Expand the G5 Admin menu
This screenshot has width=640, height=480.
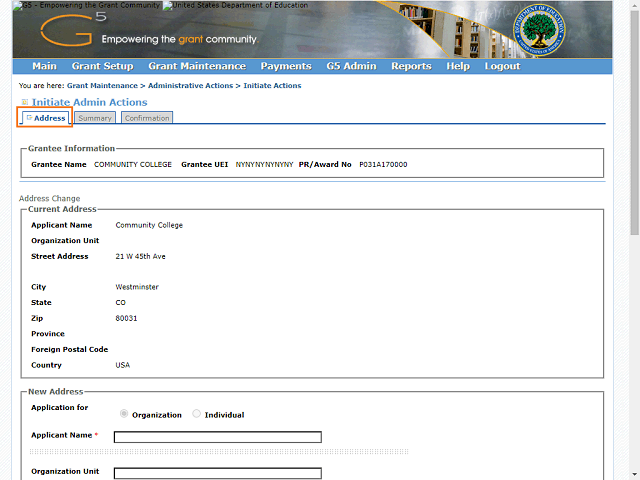pos(351,67)
